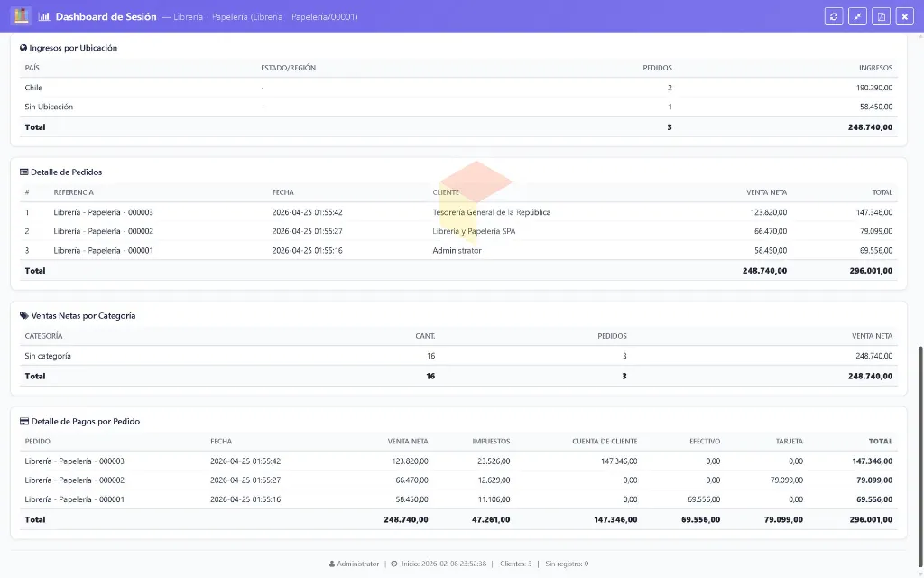This screenshot has height=578, width=924.
Task: Click card payment 79.099,00 in order 000002 row
Action: [786, 480]
